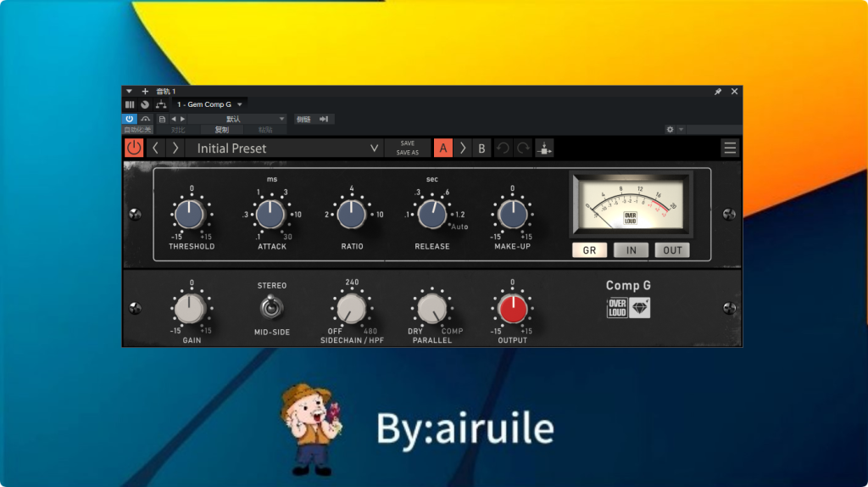Go to previous preset with left chevron
The height and width of the screenshot is (487, 868).
(x=156, y=148)
